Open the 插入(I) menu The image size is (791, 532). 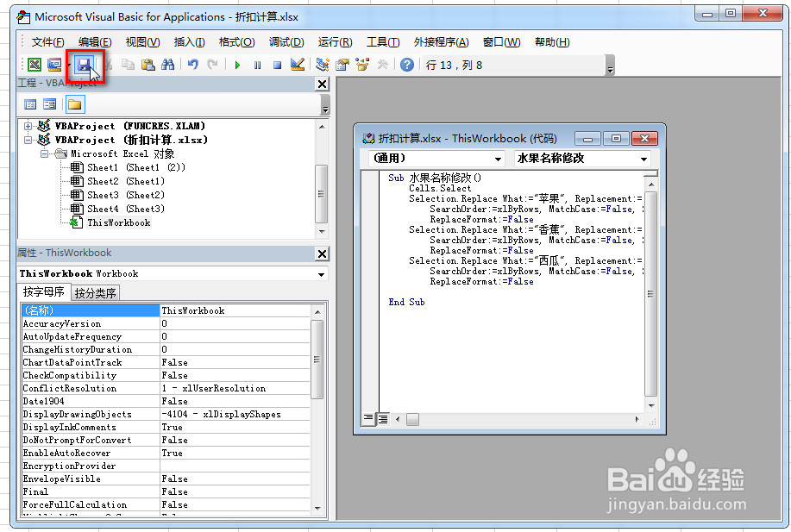pos(189,42)
